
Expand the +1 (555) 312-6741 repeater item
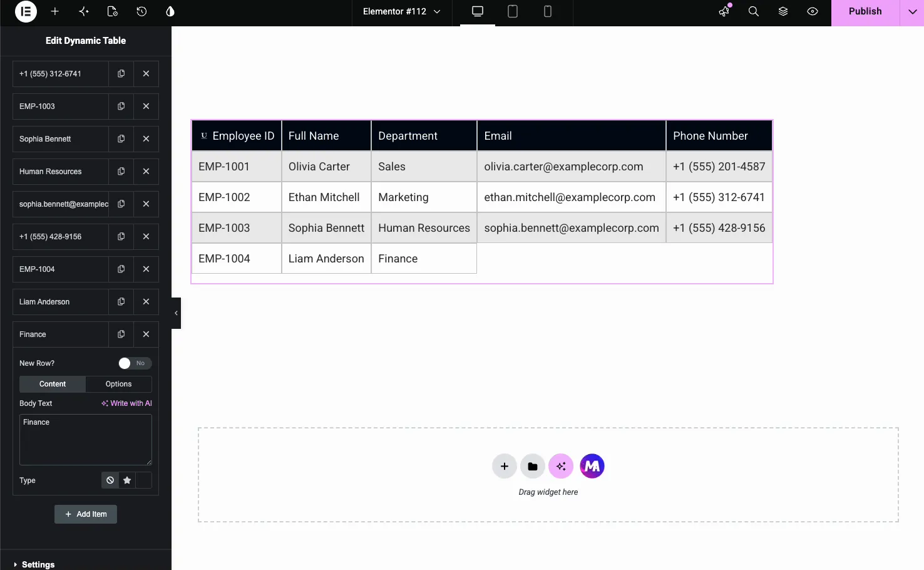pyautogui.click(x=61, y=74)
